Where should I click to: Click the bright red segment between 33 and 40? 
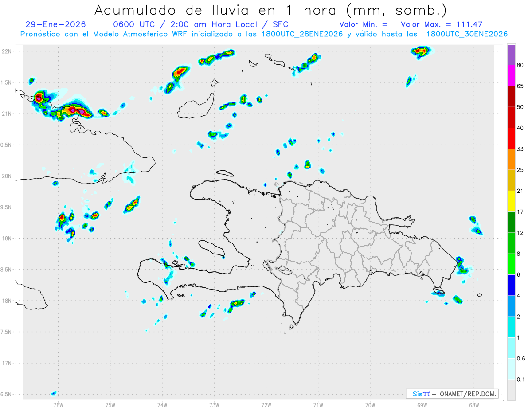coord(511,138)
